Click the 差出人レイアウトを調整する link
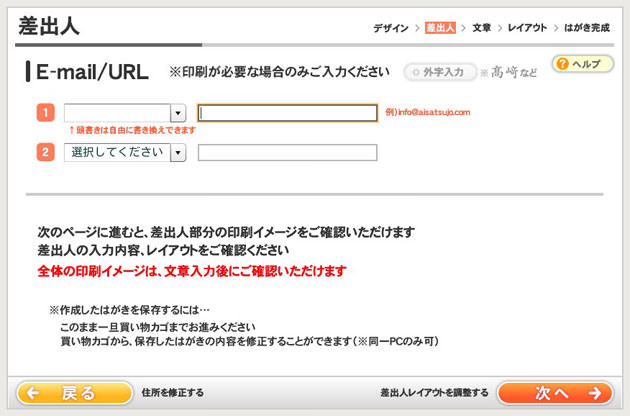Viewport: 630px width, 416px height. click(435, 393)
